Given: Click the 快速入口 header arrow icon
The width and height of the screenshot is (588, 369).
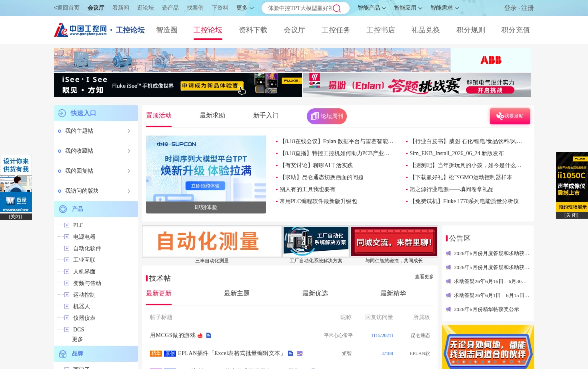Looking at the screenshot, I should click(x=62, y=113).
